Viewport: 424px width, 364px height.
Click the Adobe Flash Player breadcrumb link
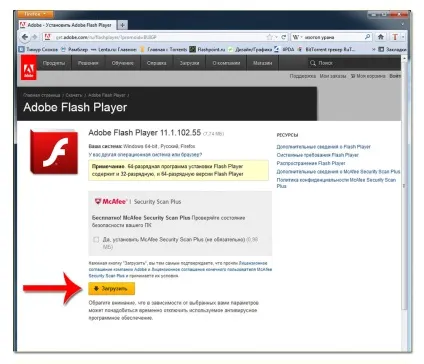click(107, 95)
